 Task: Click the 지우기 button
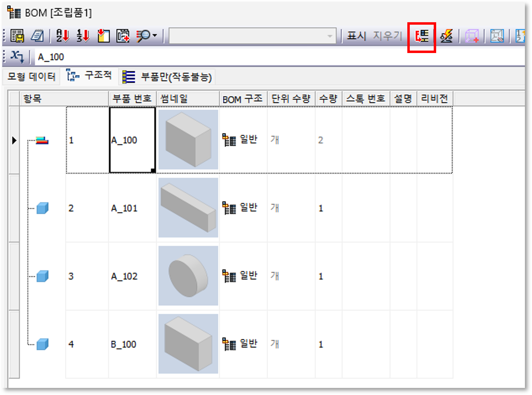coord(388,36)
